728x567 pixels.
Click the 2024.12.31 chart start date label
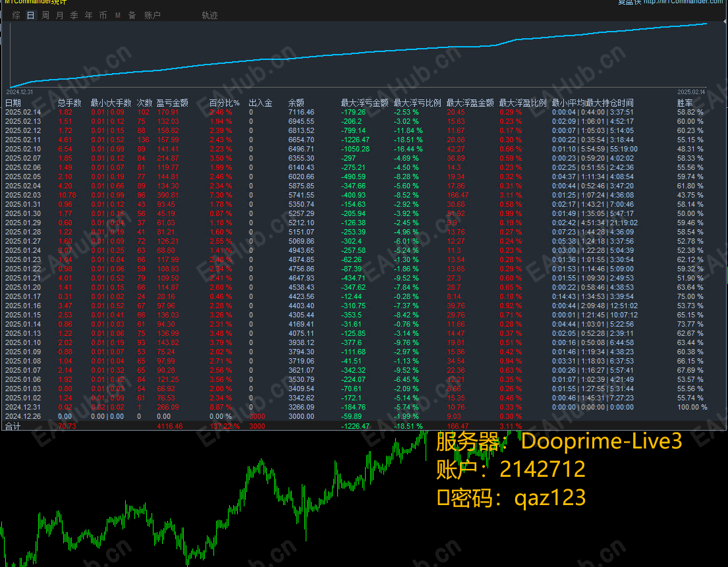click(x=20, y=92)
